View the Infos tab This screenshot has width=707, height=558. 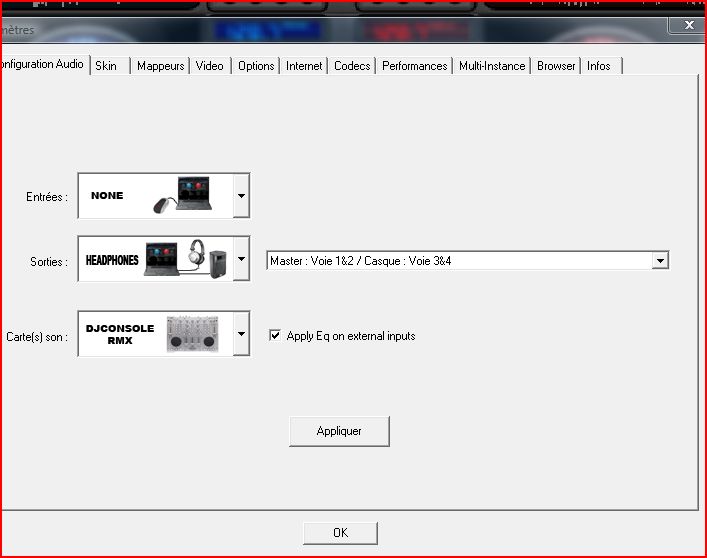[x=599, y=66]
